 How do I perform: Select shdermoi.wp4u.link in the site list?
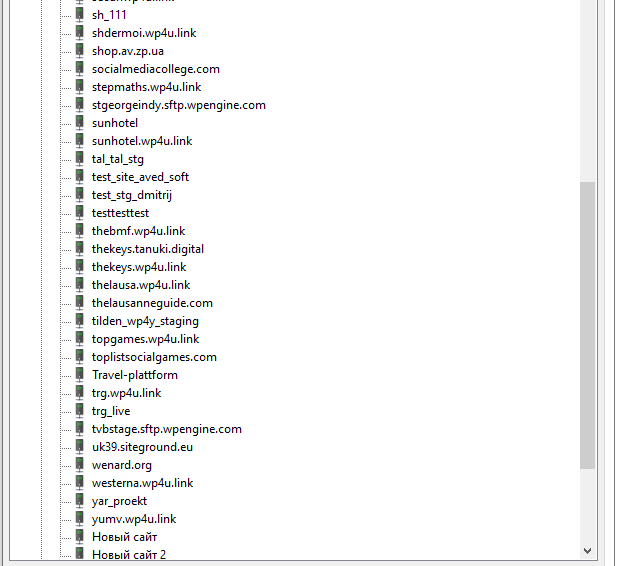point(144,33)
